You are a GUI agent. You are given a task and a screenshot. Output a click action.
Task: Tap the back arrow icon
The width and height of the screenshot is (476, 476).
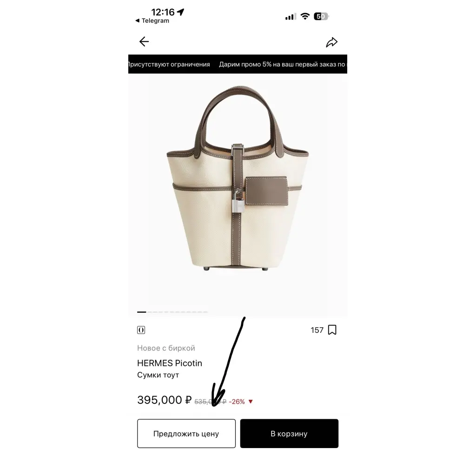(x=144, y=41)
